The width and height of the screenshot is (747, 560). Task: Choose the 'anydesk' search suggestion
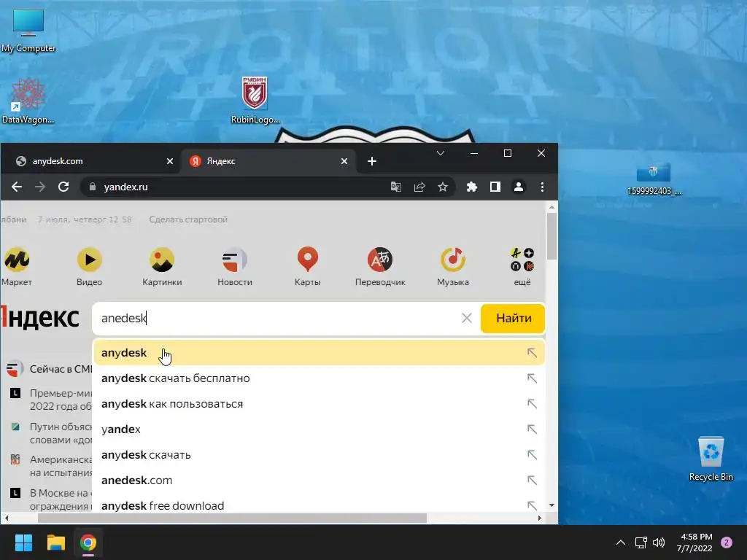320,353
